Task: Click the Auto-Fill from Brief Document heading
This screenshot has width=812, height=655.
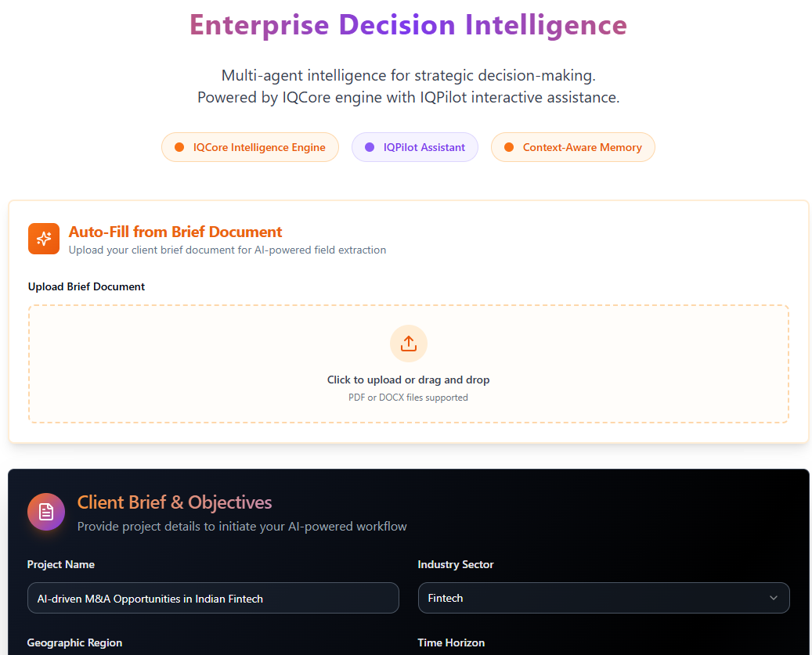Action: coord(175,232)
